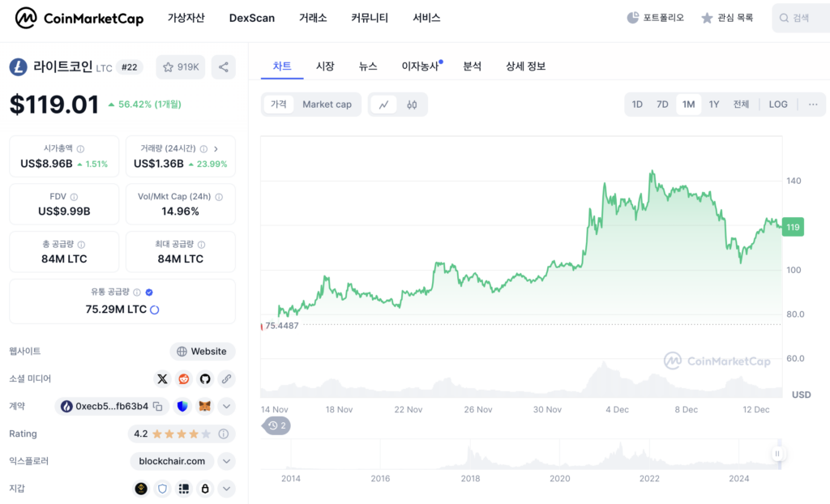Expand more wallets dropdown
Screen dimensions: 830x504
coord(226,489)
